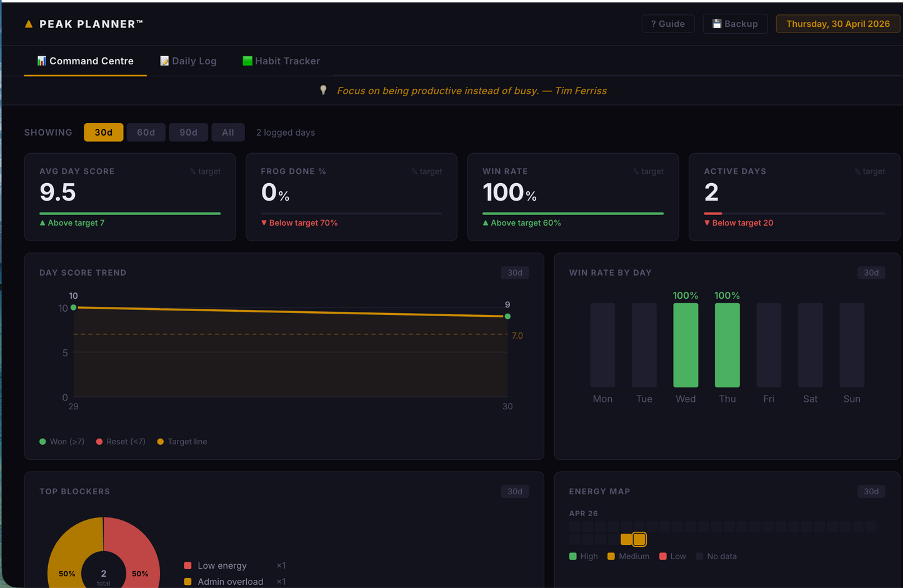Click the lightbulb icon beside the quote
903x588 pixels.
point(323,90)
